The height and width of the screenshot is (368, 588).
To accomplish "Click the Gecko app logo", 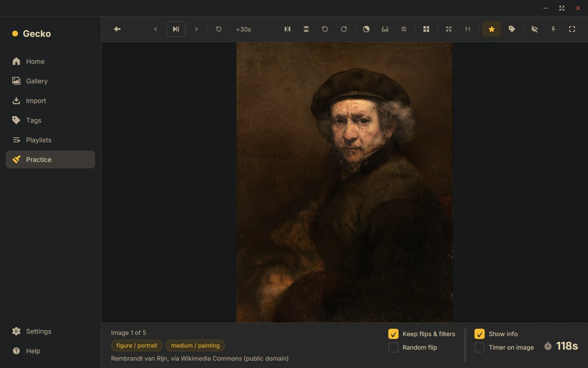I will coord(32,34).
